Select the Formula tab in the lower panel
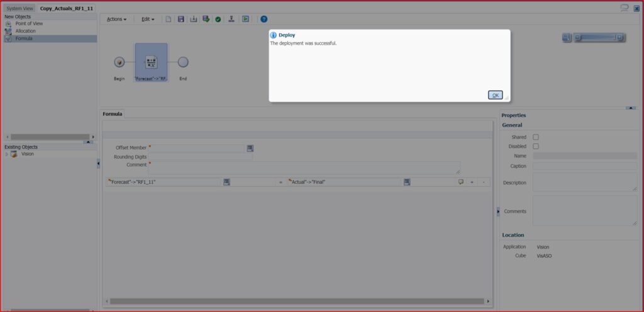The image size is (644, 312). coord(112,114)
